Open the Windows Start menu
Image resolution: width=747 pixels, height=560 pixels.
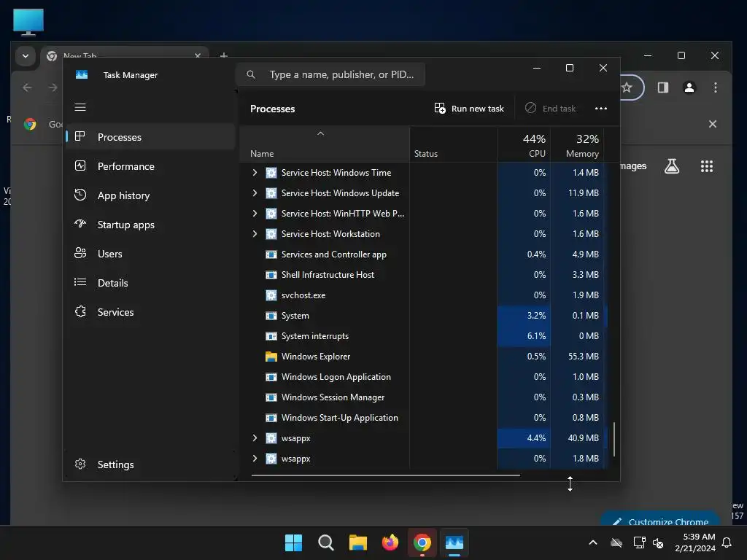293,542
